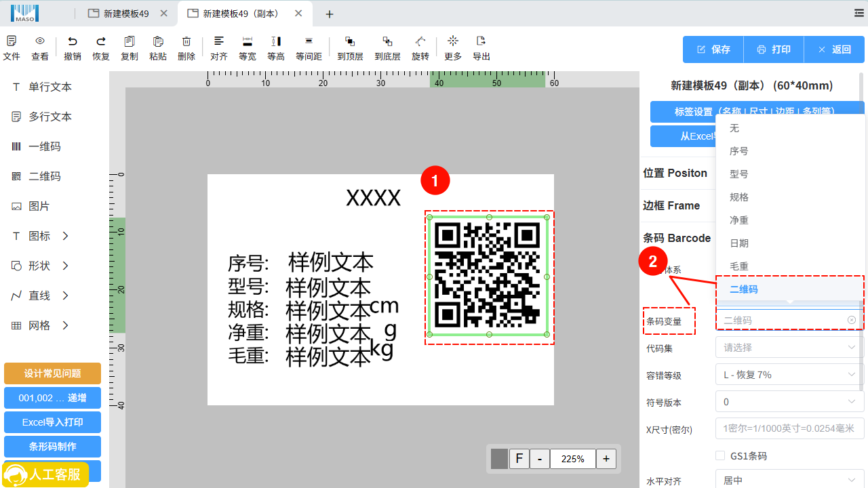Select 日期 in the variable list
The height and width of the screenshot is (488, 868).
pyautogui.click(x=790, y=243)
